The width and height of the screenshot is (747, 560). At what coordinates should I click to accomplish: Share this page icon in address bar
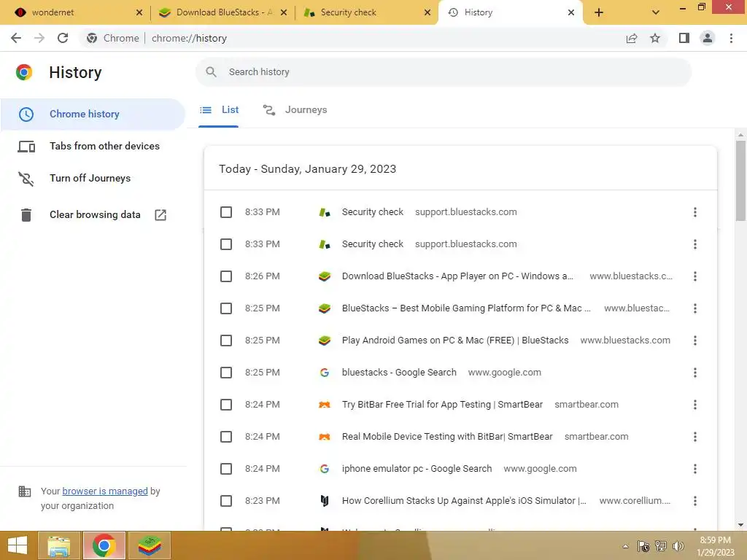pos(632,38)
